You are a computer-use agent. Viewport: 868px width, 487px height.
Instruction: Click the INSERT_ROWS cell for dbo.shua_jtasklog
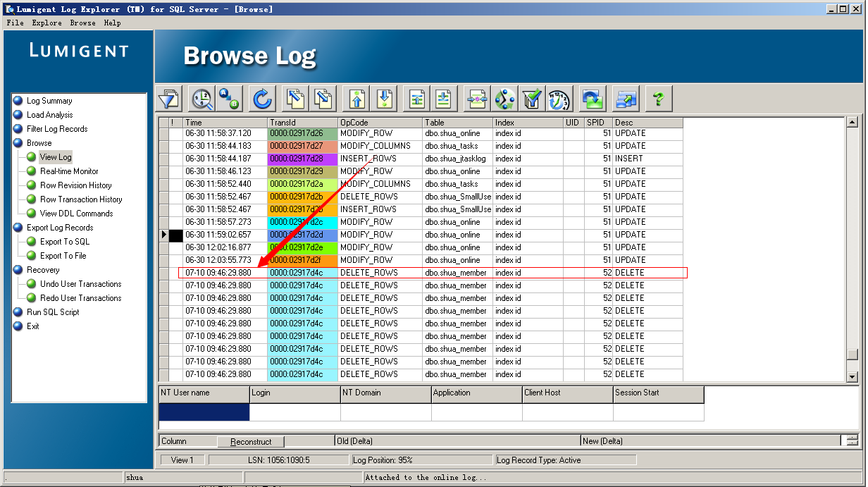(x=380, y=159)
